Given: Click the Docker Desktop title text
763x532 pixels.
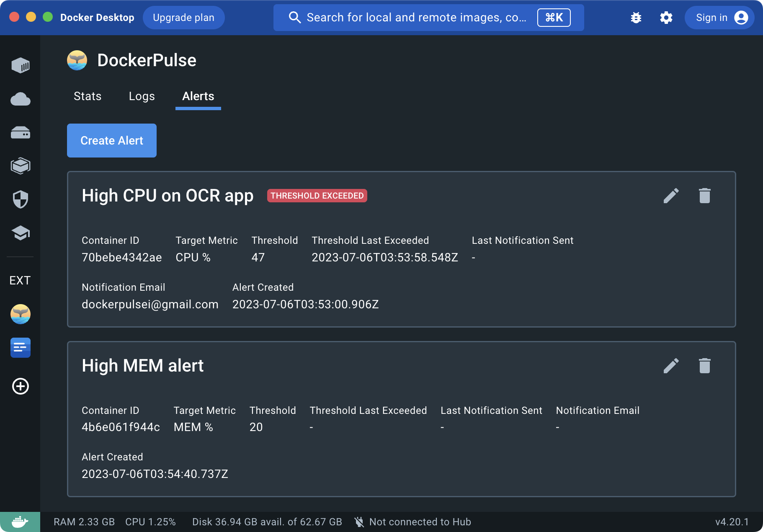Looking at the screenshot, I should (x=97, y=18).
